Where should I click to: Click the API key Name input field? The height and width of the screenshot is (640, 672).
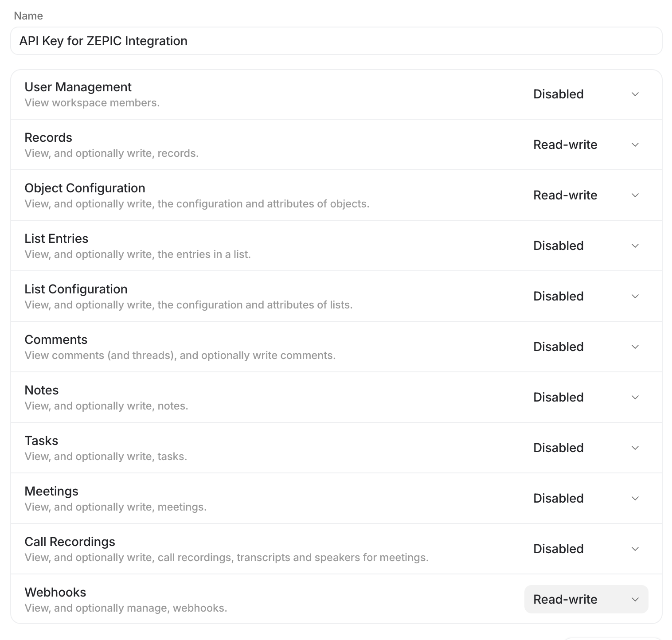click(x=336, y=41)
